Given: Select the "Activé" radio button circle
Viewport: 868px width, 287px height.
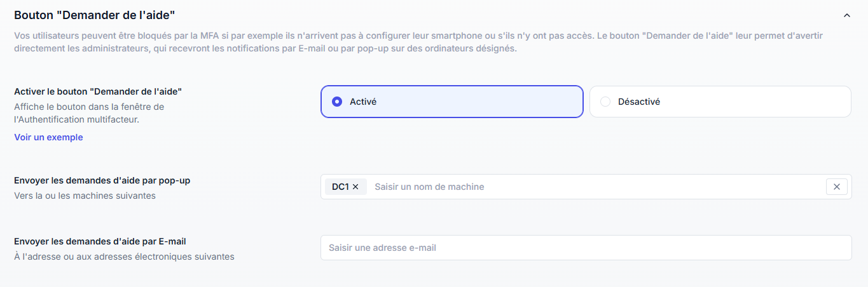Looking at the screenshot, I should [337, 102].
